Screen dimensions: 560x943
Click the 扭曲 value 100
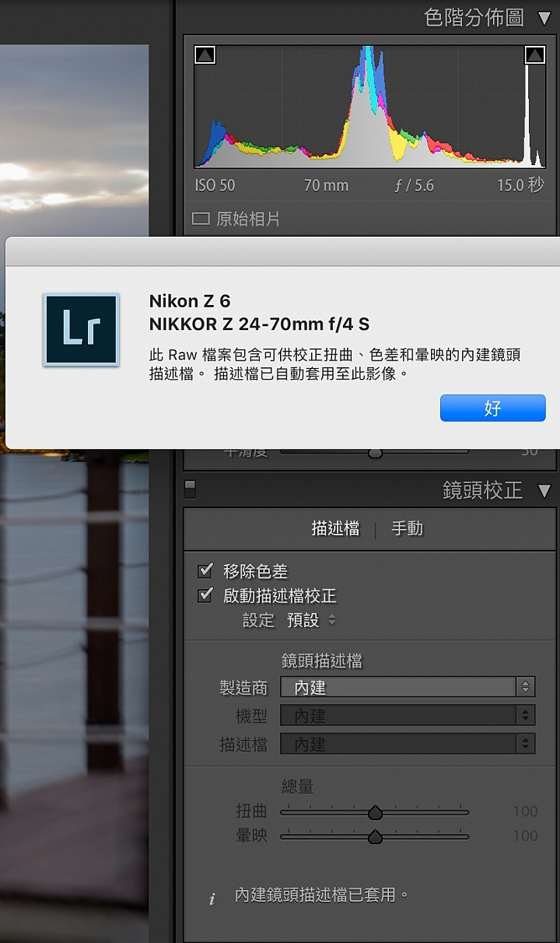click(525, 812)
